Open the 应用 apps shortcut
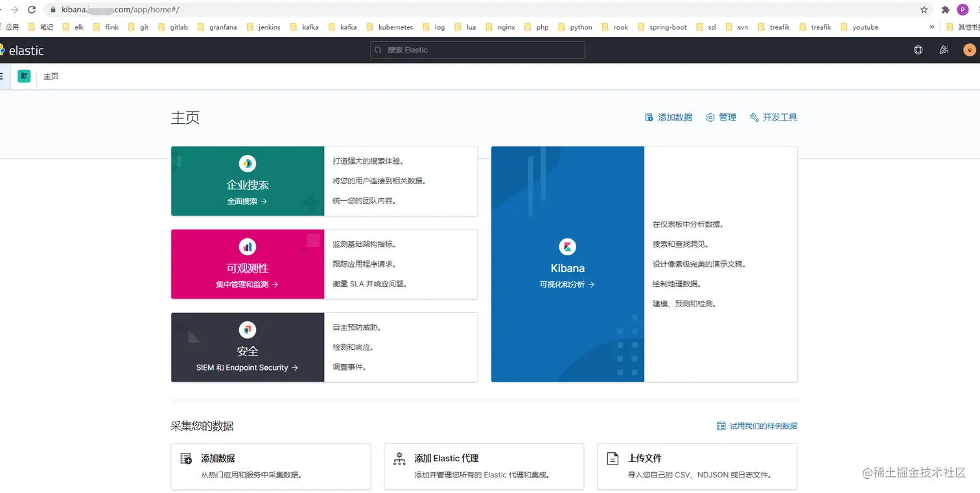 click(x=10, y=27)
